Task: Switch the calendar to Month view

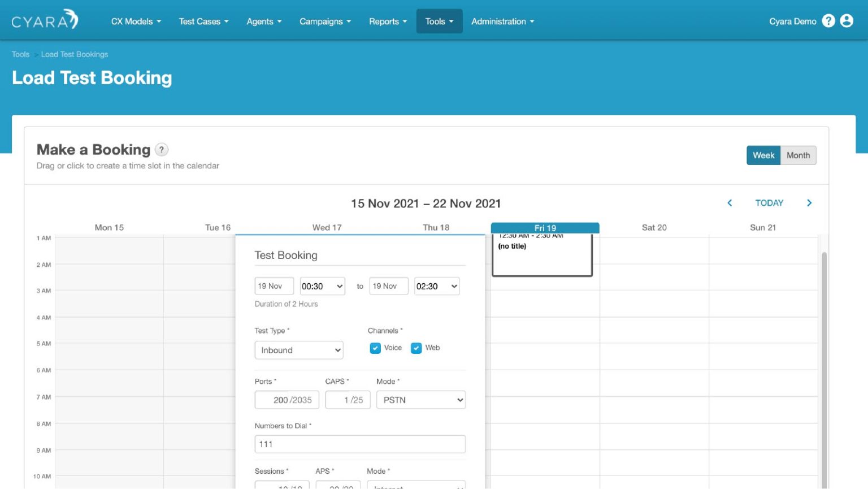Action: tap(798, 155)
